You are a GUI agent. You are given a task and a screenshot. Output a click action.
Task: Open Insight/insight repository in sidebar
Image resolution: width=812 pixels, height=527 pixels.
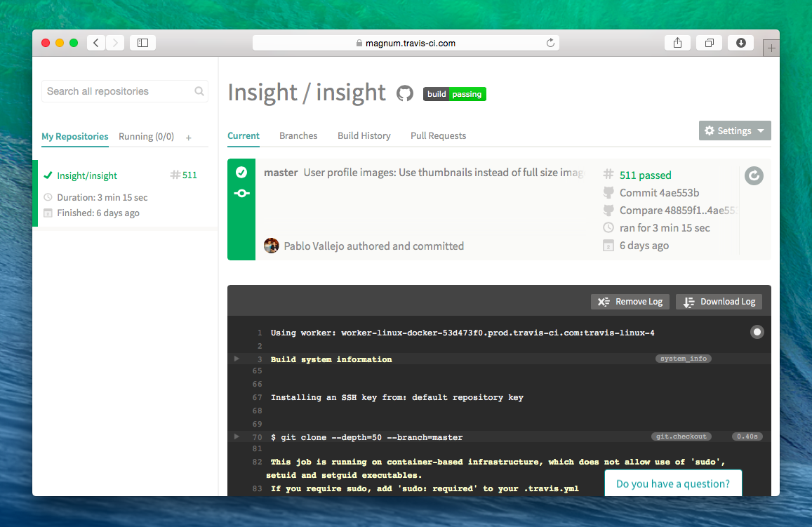coord(87,175)
